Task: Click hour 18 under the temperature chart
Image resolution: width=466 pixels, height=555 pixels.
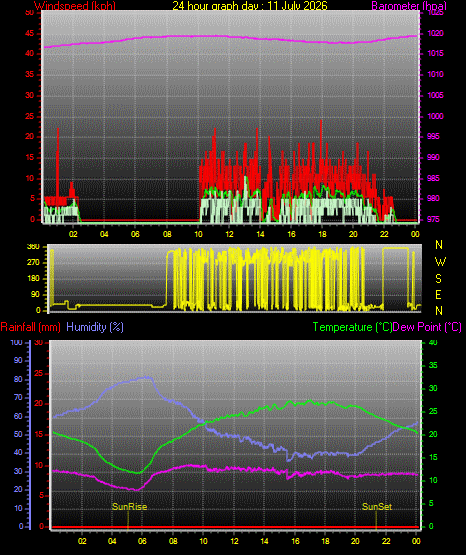Action: coord(325,541)
